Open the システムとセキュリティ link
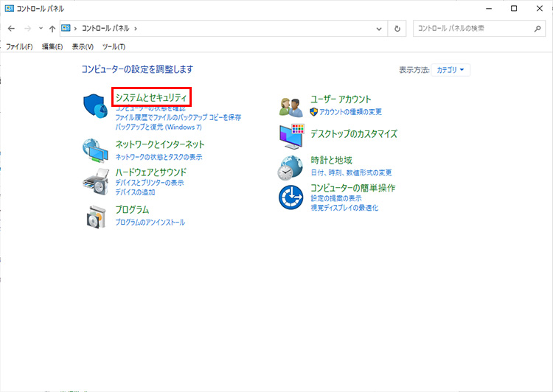 [152, 97]
